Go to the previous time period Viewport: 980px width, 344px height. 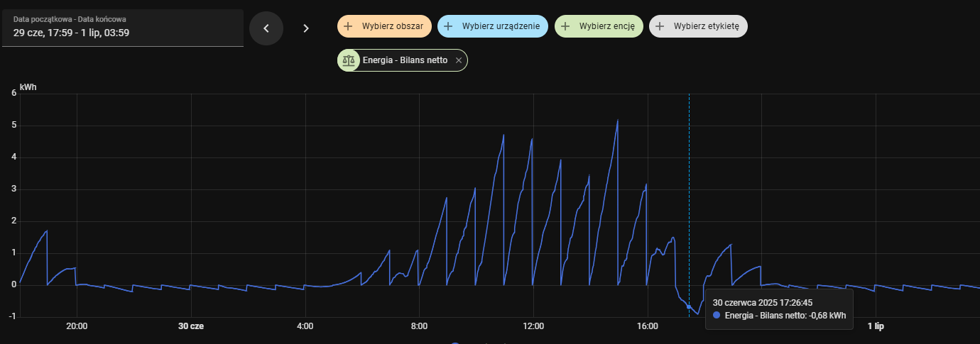pos(266,28)
